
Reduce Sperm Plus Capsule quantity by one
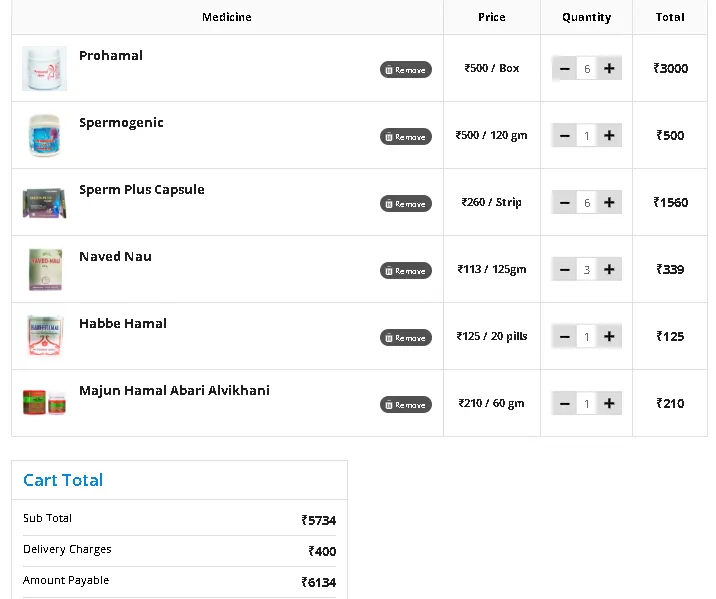565,202
